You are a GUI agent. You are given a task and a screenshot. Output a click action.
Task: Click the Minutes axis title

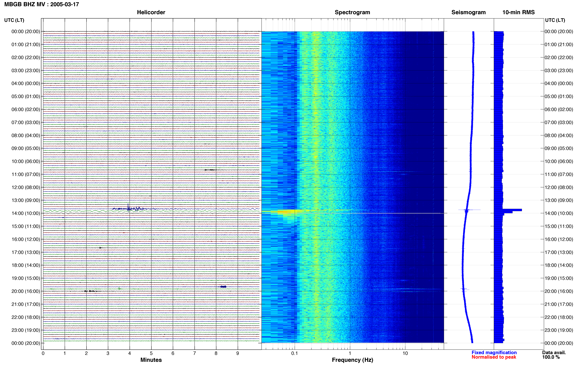151,360
